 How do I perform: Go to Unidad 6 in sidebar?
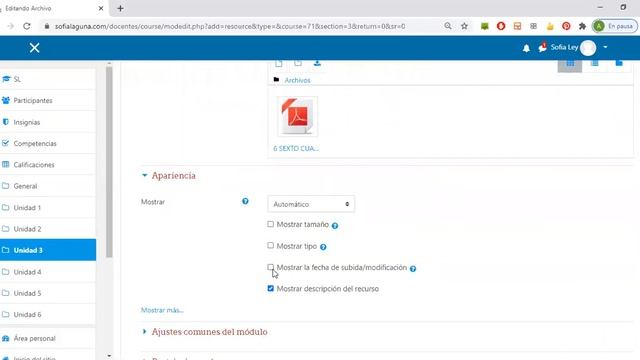pos(48,314)
